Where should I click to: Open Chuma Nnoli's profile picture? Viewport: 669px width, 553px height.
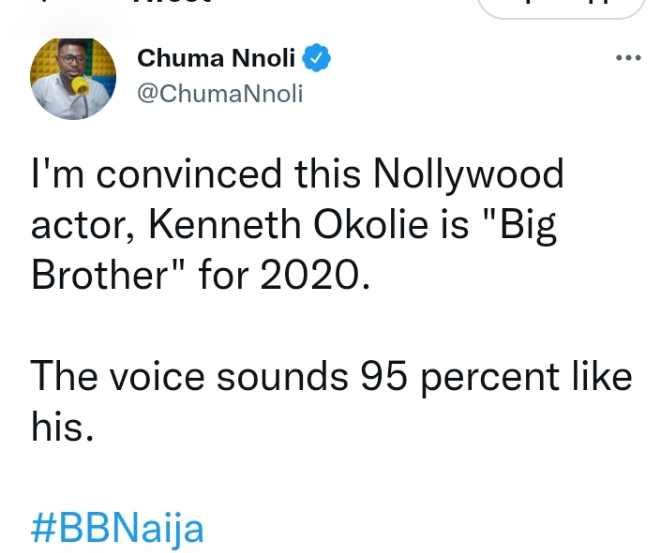click(73, 80)
